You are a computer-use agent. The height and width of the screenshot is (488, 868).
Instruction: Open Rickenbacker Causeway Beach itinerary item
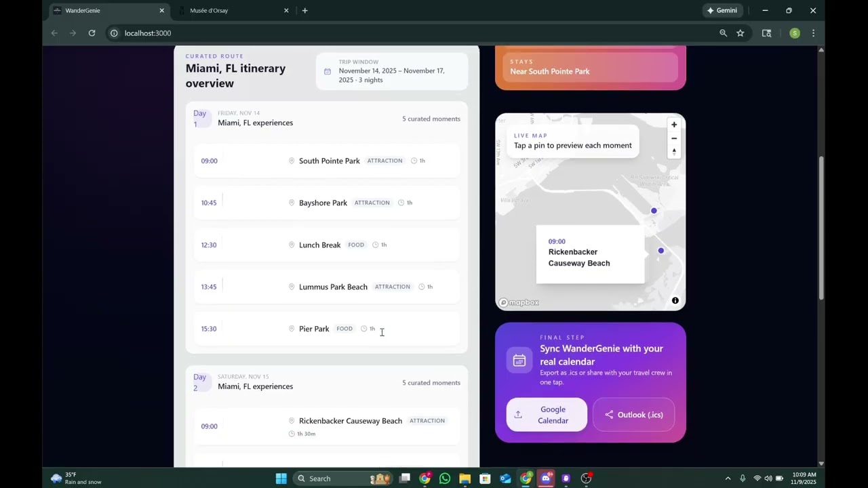[326, 426]
